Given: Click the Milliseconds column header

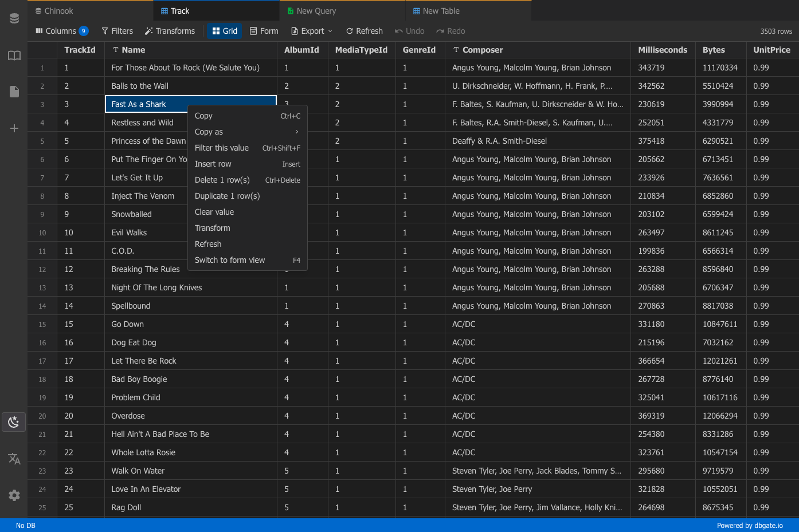Looking at the screenshot, I should 663,50.
